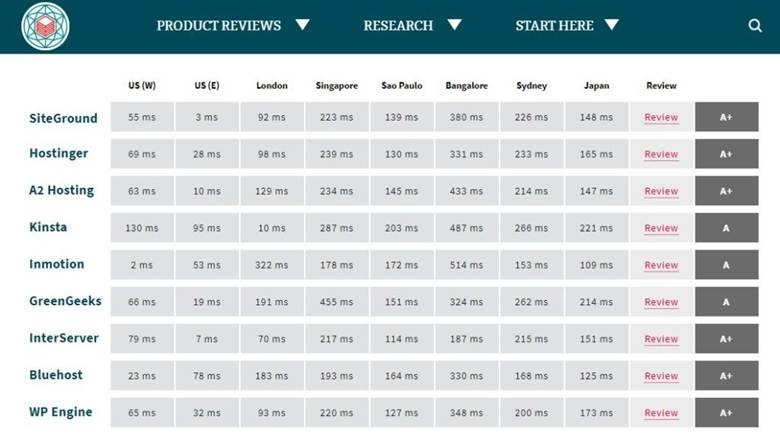Click the GreenGeeks A grade badge
The height and width of the screenshot is (445, 780).
726,302
